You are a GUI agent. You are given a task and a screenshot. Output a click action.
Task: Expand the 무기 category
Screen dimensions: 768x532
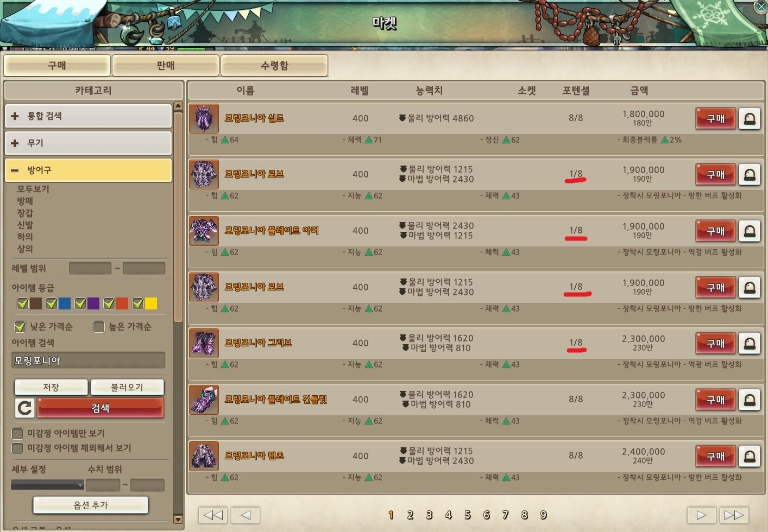tap(88, 143)
